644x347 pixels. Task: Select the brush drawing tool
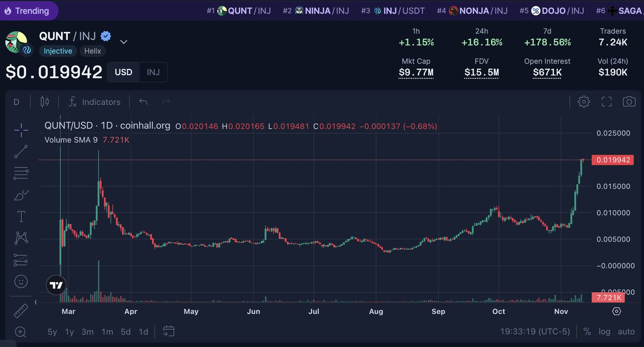pyautogui.click(x=21, y=195)
